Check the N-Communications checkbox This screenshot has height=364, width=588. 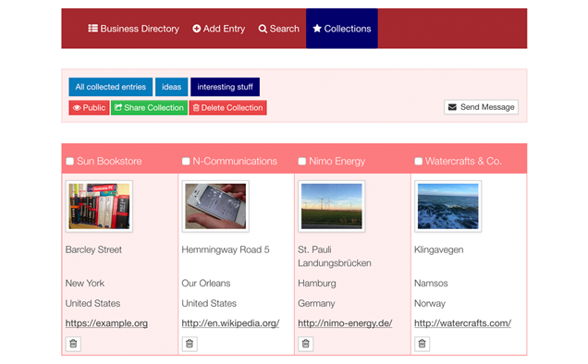tap(186, 161)
